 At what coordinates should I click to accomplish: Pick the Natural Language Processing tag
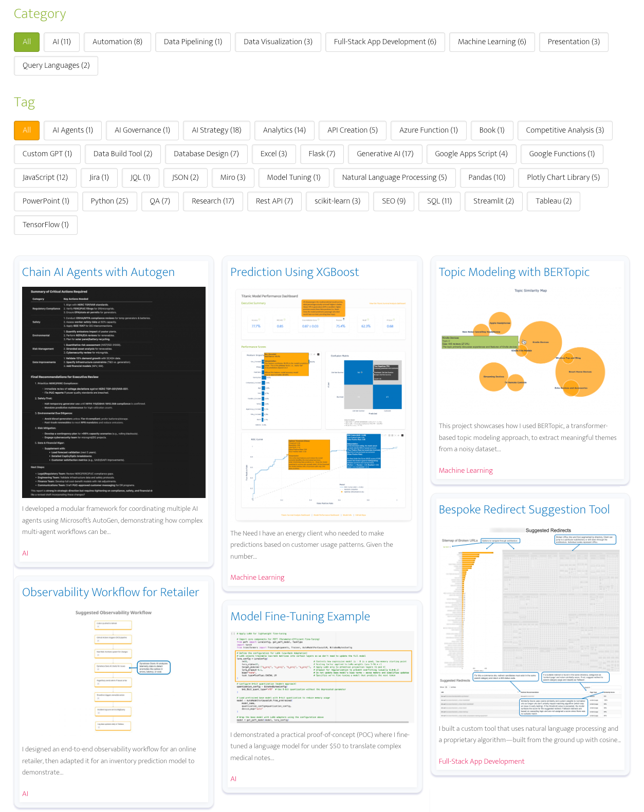tap(394, 178)
